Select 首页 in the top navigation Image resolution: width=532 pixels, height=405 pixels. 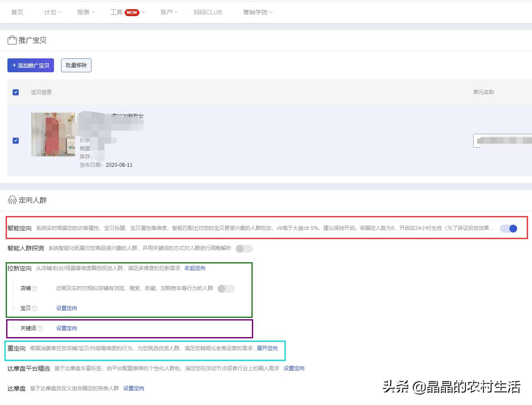[17, 12]
